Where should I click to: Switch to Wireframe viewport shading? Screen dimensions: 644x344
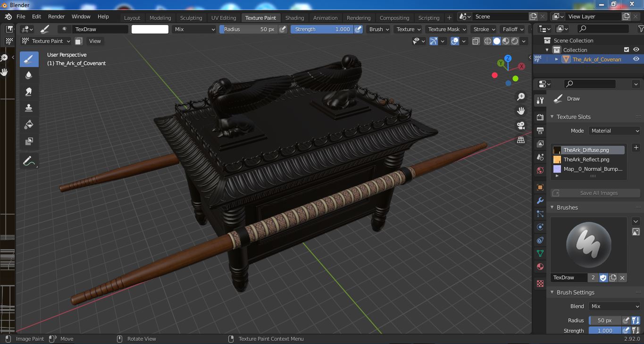pos(488,41)
